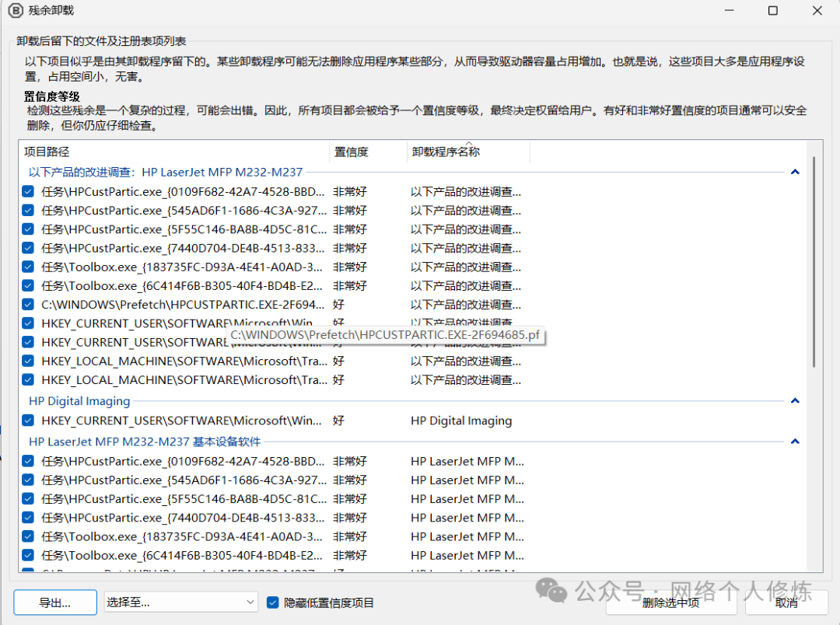Click the 好 confidence cell of HP Digital Imaging row

[x=338, y=421]
